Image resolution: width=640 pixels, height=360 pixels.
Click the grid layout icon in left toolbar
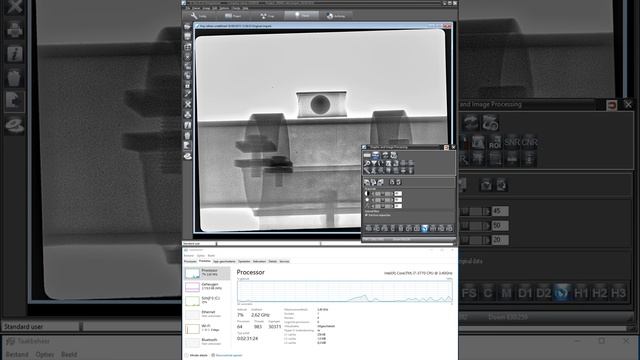(x=187, y=47)
